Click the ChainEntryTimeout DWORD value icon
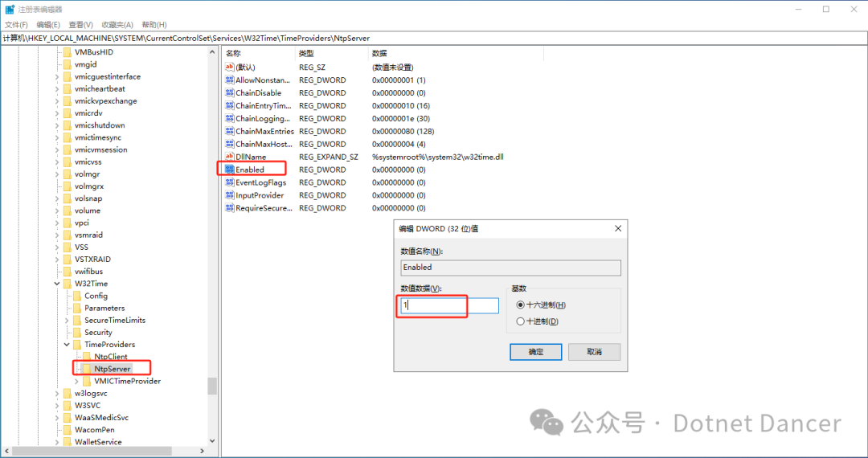 (x=229, y=105)
